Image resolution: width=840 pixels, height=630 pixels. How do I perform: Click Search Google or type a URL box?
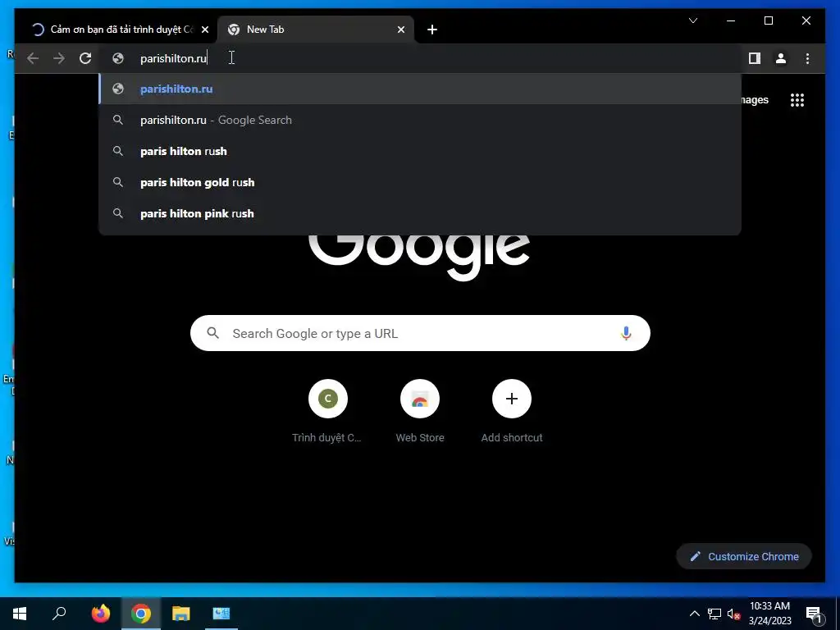click(x=420, y=333)
